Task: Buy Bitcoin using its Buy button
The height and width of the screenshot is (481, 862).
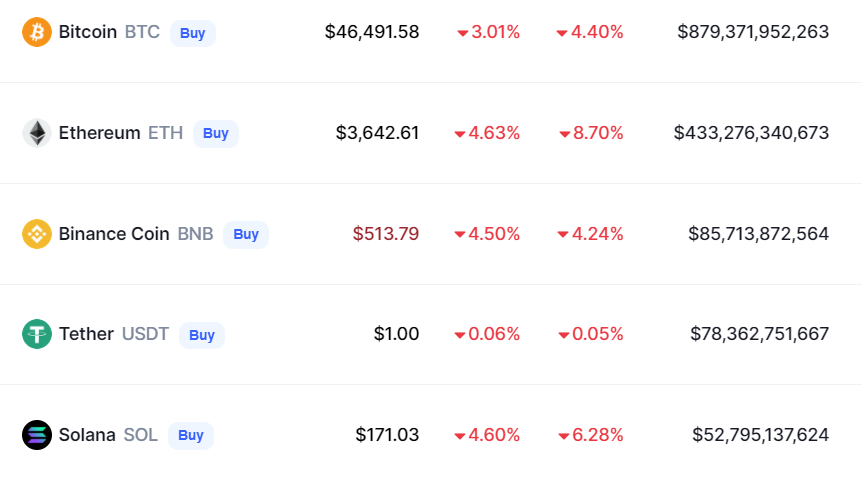Action: point(192,33)
